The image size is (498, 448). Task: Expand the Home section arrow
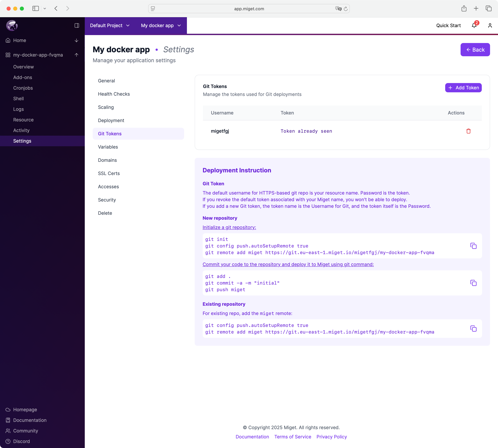tap(77, 40)
